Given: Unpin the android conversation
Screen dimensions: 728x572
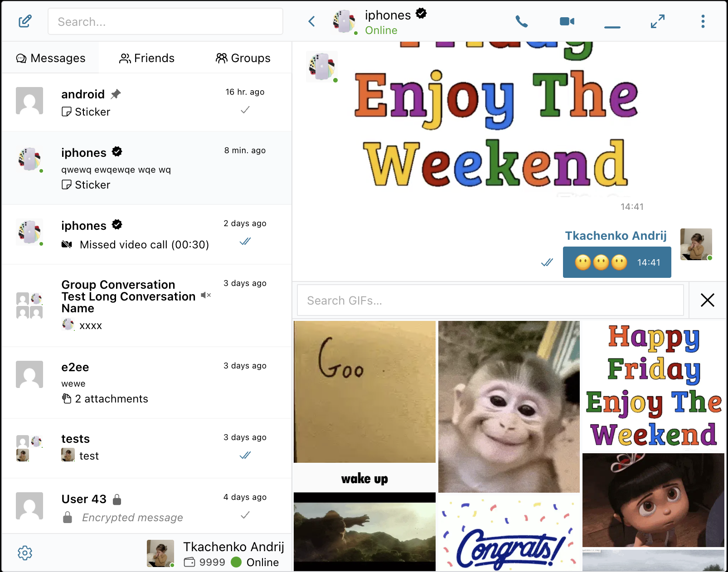Looking at the screenshot, I should pyautogui.click(x=116, y=94).
